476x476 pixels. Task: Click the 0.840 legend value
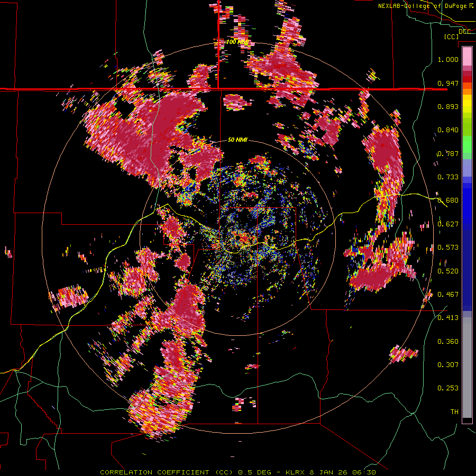(448, 130)
